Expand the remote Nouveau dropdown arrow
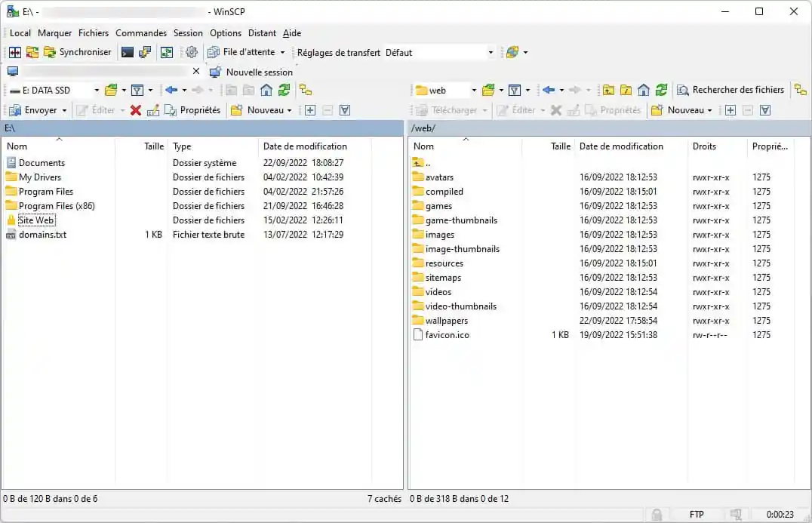812x523 pixels. click(x=709, y=110)
